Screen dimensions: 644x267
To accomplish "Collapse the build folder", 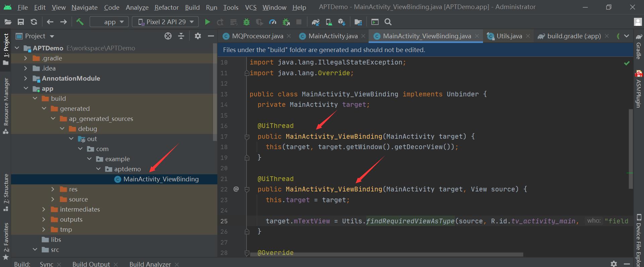I will pos(35,98).
